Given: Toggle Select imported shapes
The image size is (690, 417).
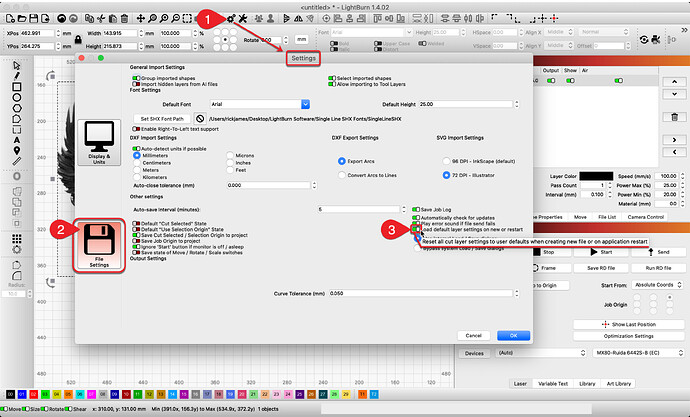Looking at the screenshot, I should click(332, 78).
